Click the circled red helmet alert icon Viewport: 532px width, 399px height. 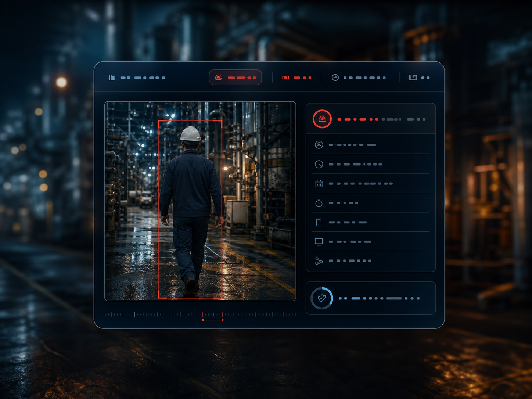(322, 119)
